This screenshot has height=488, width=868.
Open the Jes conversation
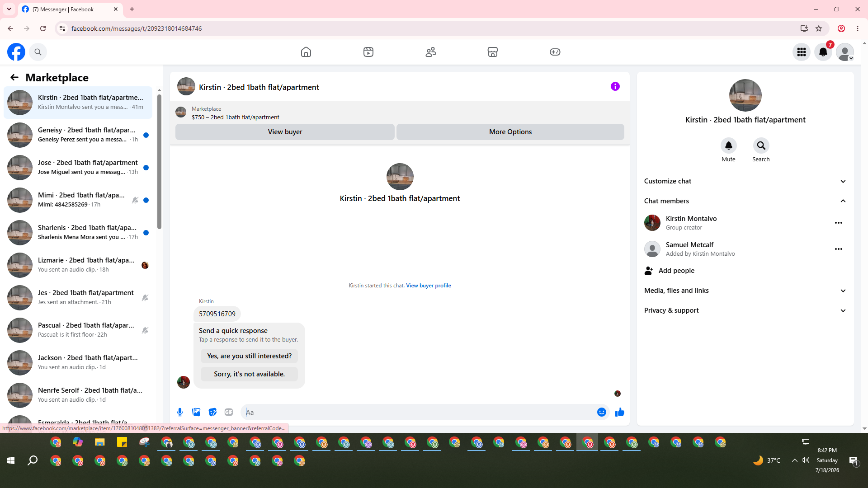(78, 298)
